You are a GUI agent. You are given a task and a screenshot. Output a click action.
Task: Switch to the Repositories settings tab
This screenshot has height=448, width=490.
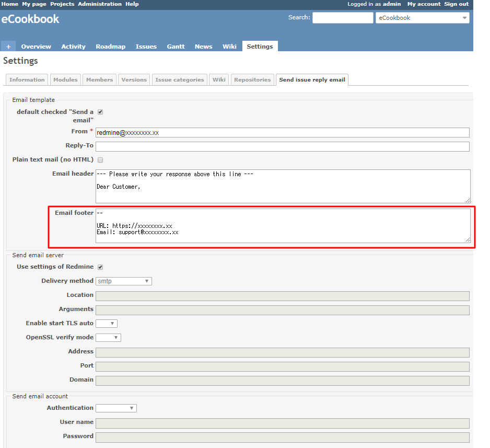[x=252, y=79]
